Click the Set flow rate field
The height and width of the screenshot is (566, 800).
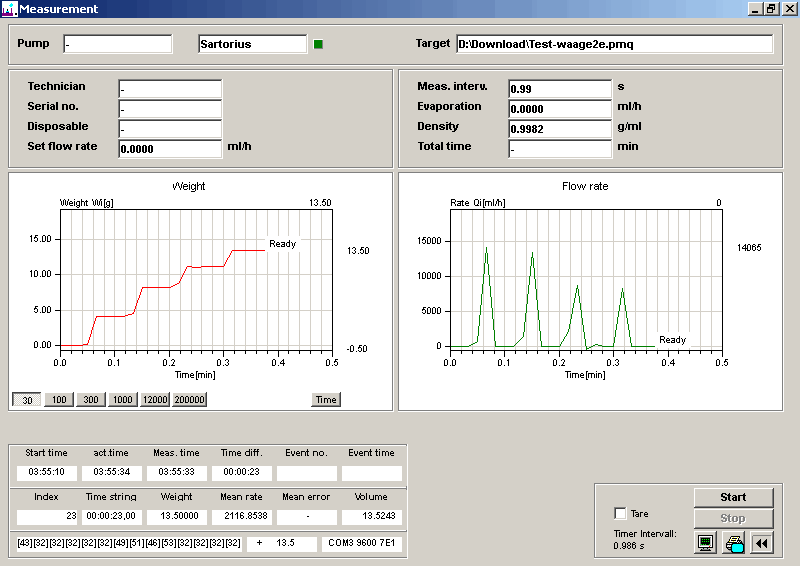coord(170,149)
